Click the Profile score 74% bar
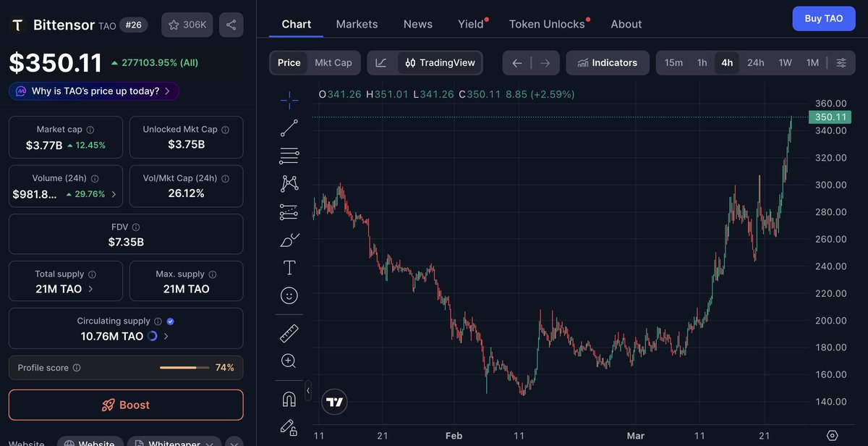The width and height of the screenshot is (868, 446). (x=184, y=368)
